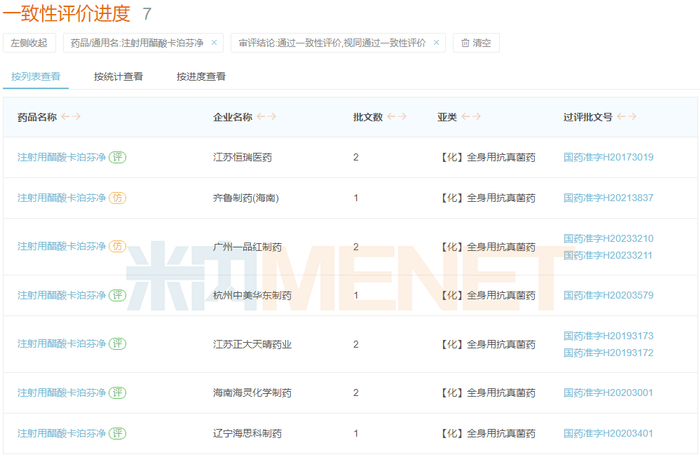Image resolution: width=700 pixels, height=457 pixels.
Task: Click subclass cell in 辽宁海思科制药 row
Action: (x=486, y=433)
